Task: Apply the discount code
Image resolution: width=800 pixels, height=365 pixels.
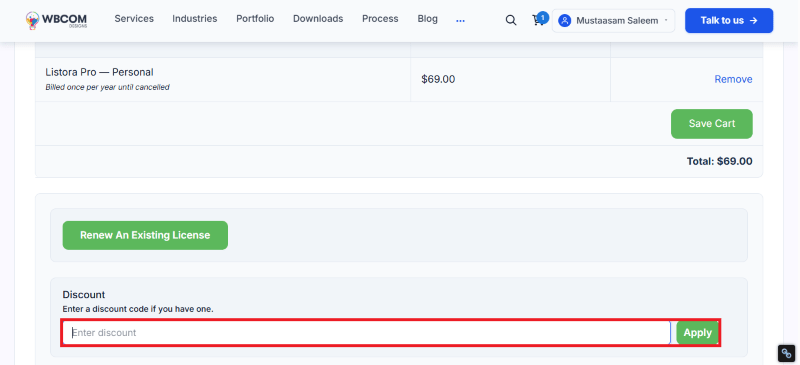Action: (x=697, y=333)
